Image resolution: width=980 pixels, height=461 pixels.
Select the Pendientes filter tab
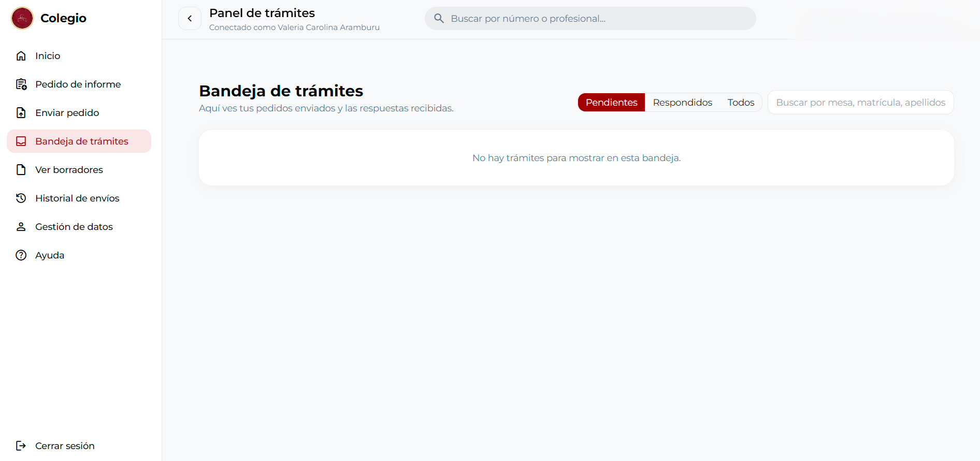coord(611,103)
